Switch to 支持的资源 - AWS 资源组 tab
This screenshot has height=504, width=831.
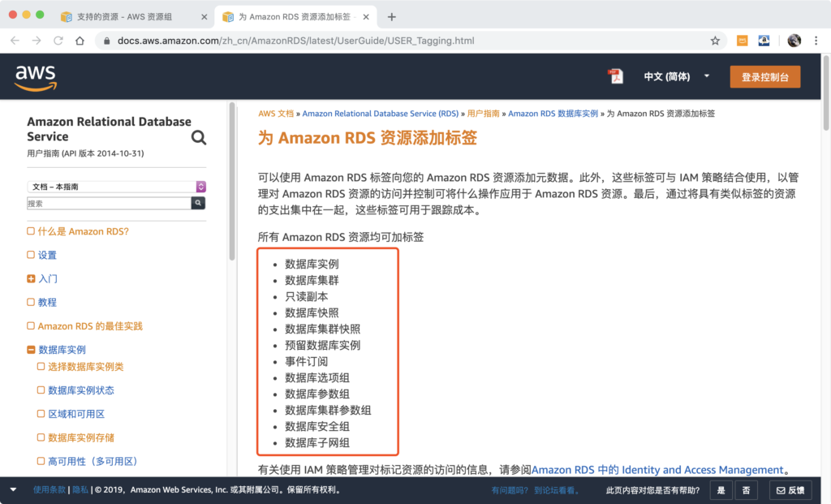tap(124, 17)
